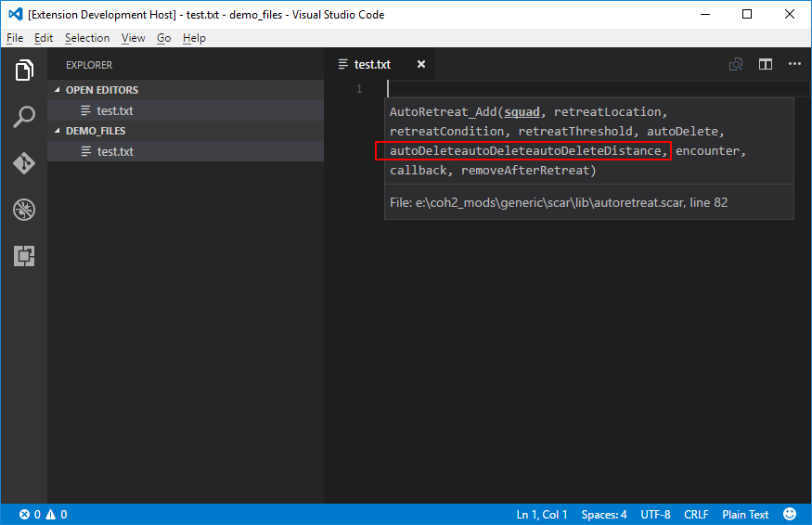The image size is (812, 525).
Task: Change the CRLF line ending setting
Action: pos(696,514)
